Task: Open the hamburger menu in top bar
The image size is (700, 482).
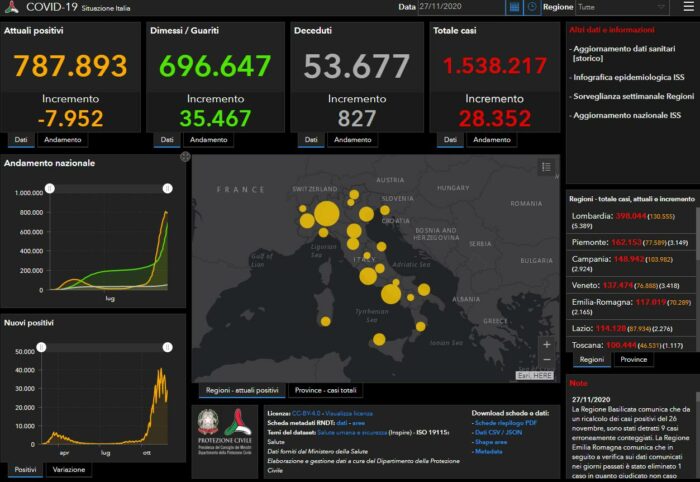Action: click(x=688, y=7)
